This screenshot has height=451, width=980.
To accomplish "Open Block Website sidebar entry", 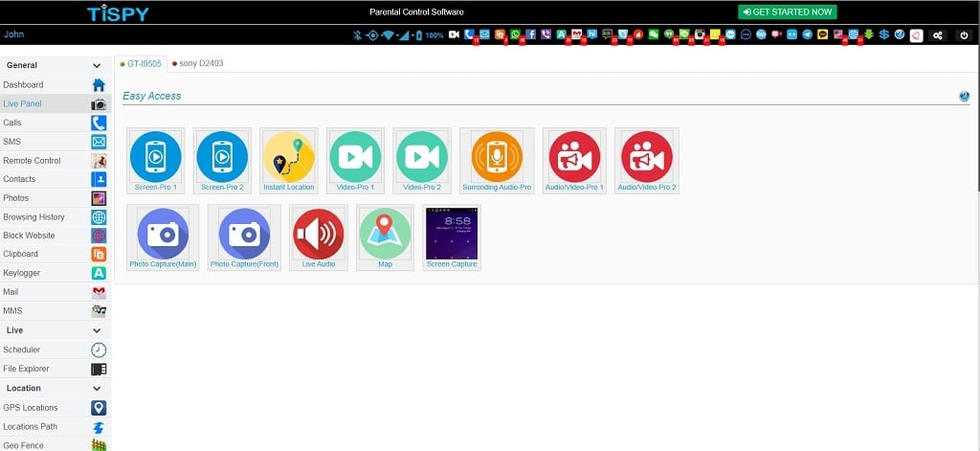I will click(56, 236).
